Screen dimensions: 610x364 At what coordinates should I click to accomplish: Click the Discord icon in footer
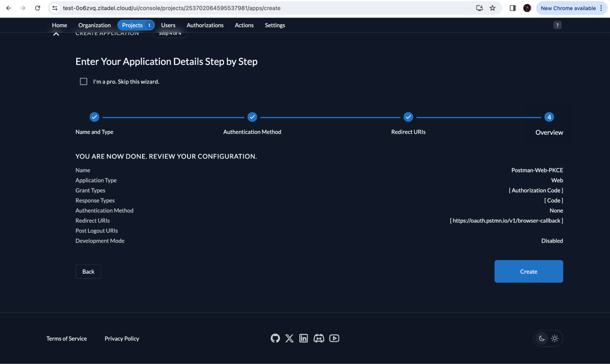click(x=318, y=338)
